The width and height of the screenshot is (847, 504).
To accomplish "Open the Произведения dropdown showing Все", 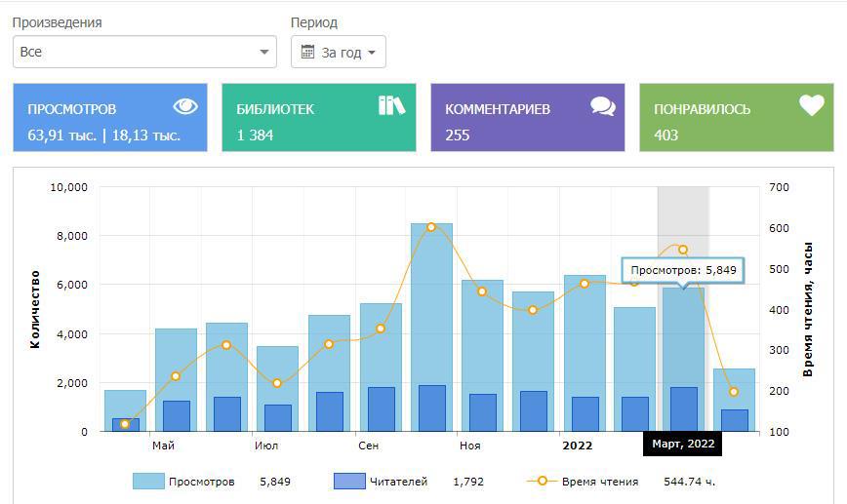I will click(143, 52).
